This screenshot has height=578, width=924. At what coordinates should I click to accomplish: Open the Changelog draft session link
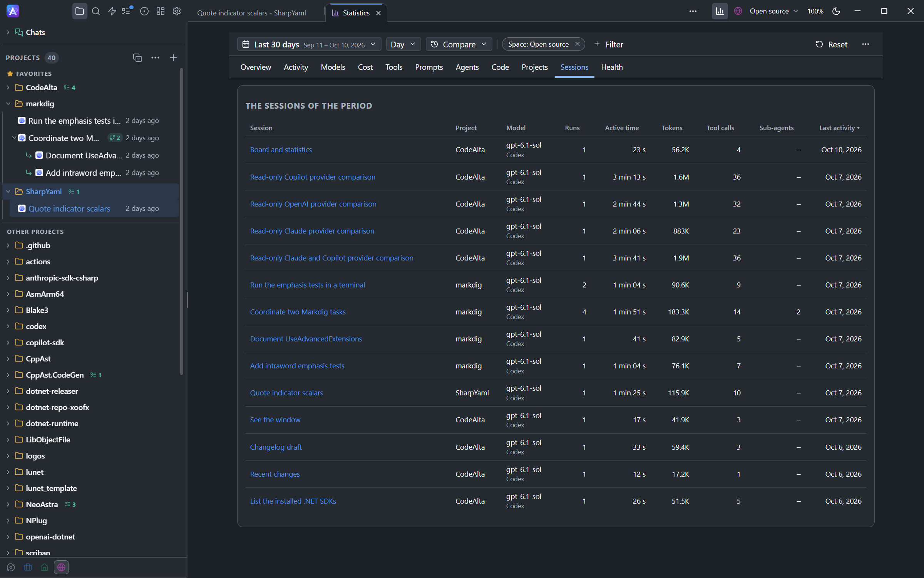(x=276, y=447)
